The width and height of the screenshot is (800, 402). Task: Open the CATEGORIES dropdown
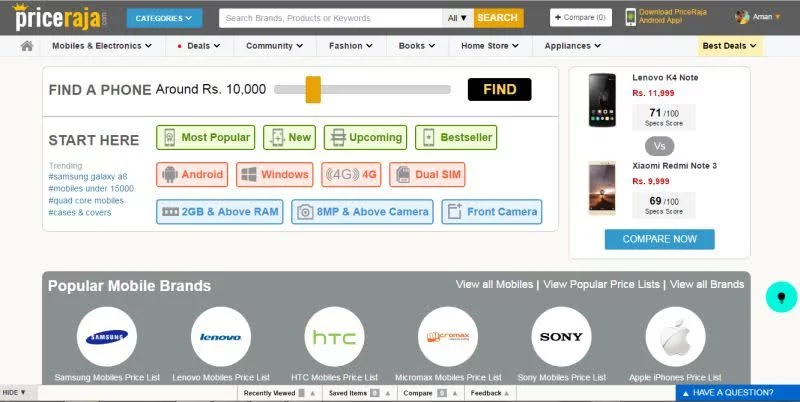164,18
